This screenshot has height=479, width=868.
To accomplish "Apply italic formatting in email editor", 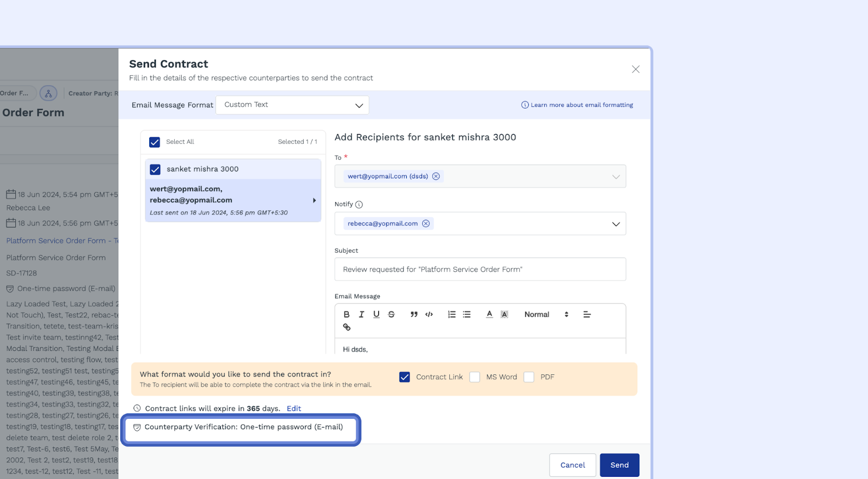I will click(x=361, y=315).
